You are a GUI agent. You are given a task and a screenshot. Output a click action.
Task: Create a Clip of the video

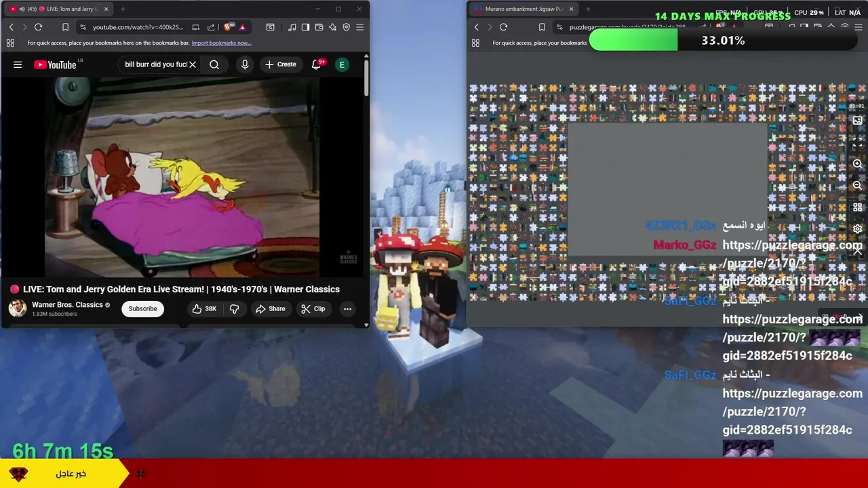pyautogui.click(x=313, y=309)
